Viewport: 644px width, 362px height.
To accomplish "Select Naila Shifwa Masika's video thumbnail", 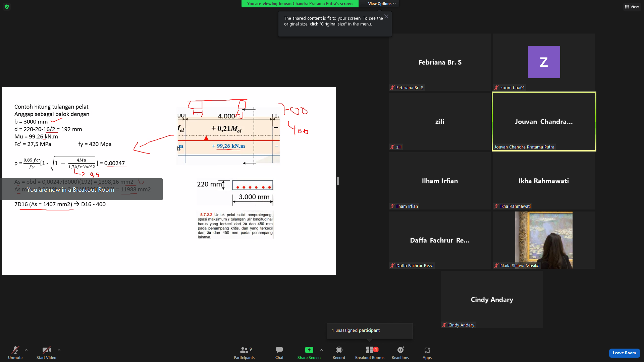I will 544,240.
